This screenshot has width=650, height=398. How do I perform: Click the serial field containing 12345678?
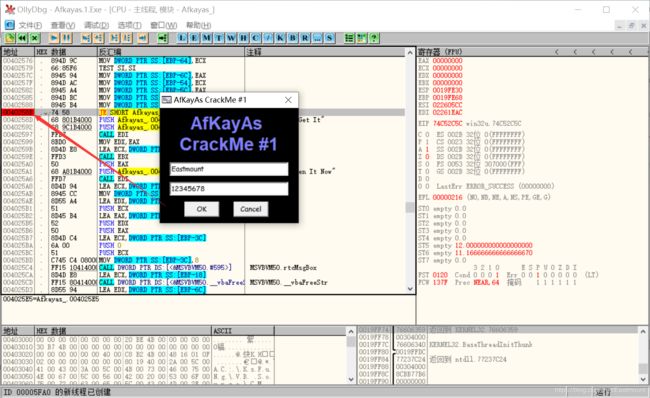pos(229,189)
